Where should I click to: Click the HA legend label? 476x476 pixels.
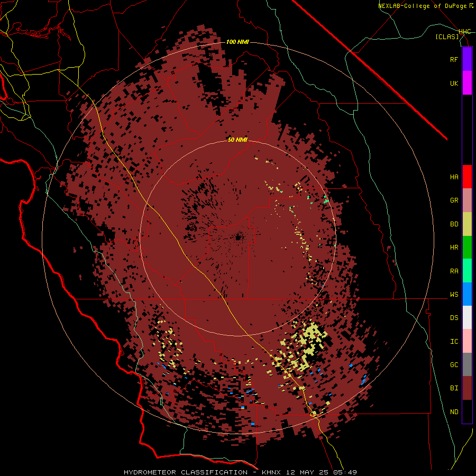454,177
